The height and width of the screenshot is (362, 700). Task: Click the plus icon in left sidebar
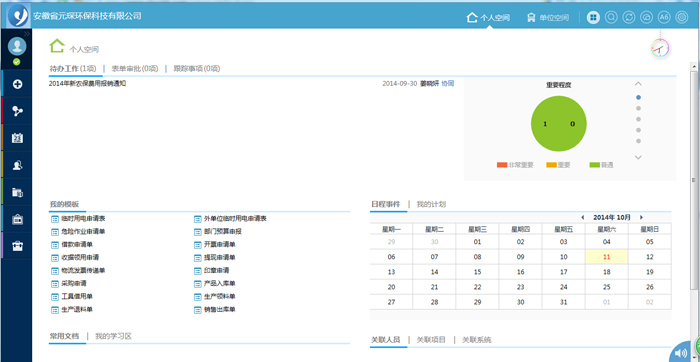click(17, 84)
